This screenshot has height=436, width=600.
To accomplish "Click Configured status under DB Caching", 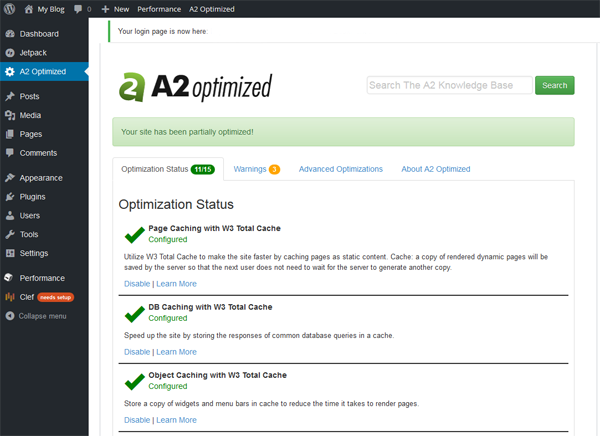I will [x=168, y=318].
